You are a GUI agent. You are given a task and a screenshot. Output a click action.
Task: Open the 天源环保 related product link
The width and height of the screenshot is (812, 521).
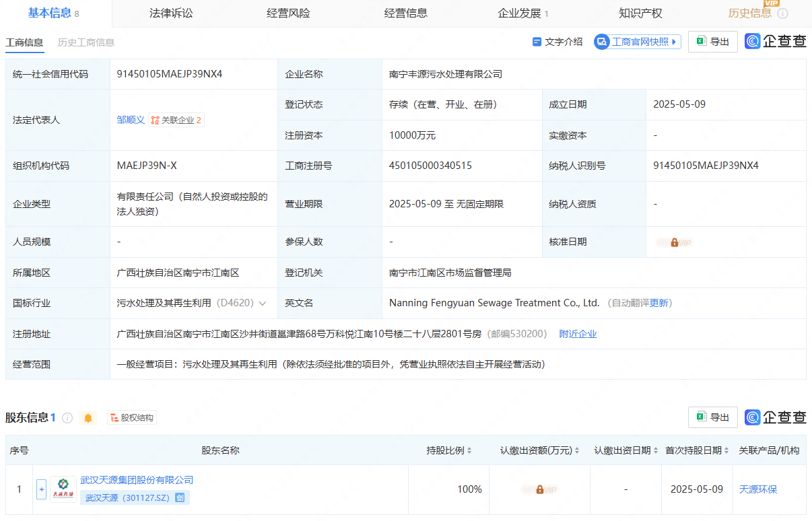coord(758,489)
